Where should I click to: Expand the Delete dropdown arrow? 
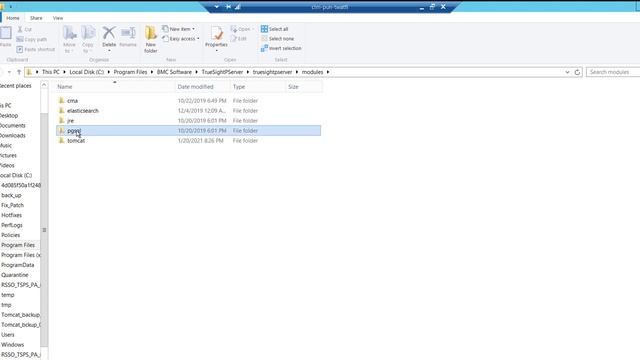[109, 51]
